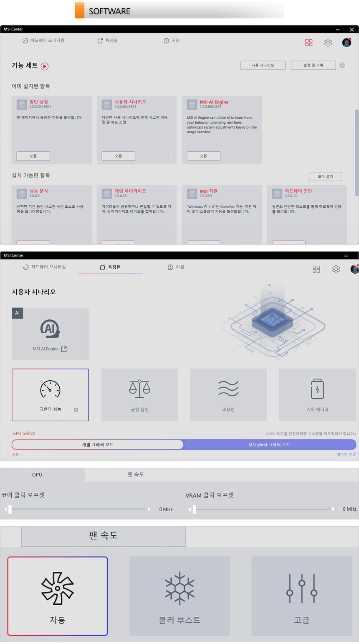Click the 팬 속도 header box
The width and height of the screenshot is (359, 644).
[x=103, y=536]
